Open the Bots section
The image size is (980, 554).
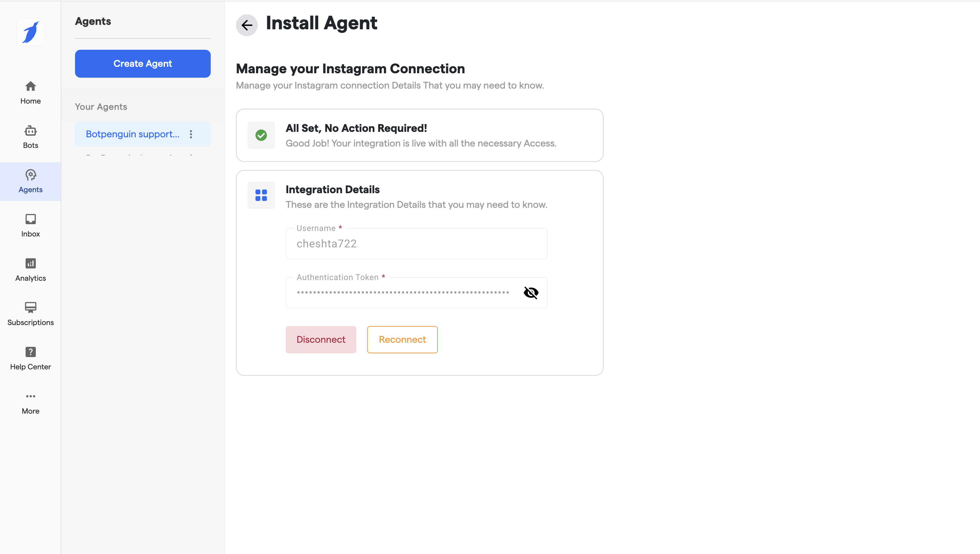[x=30, y=137]
